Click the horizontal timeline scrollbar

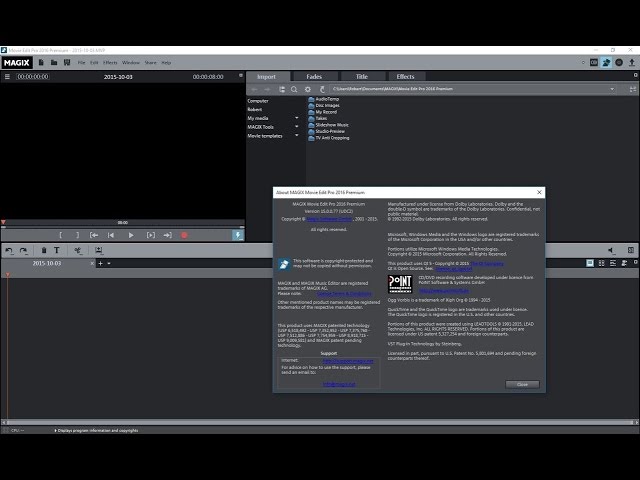(x=320, y=422)
